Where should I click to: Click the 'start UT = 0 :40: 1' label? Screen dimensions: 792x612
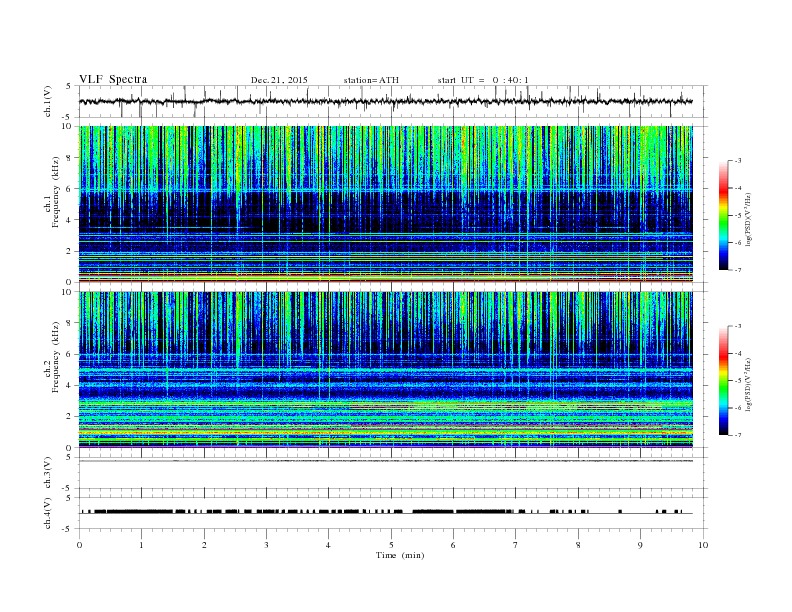pyautogui.click(x=483, y=80)
